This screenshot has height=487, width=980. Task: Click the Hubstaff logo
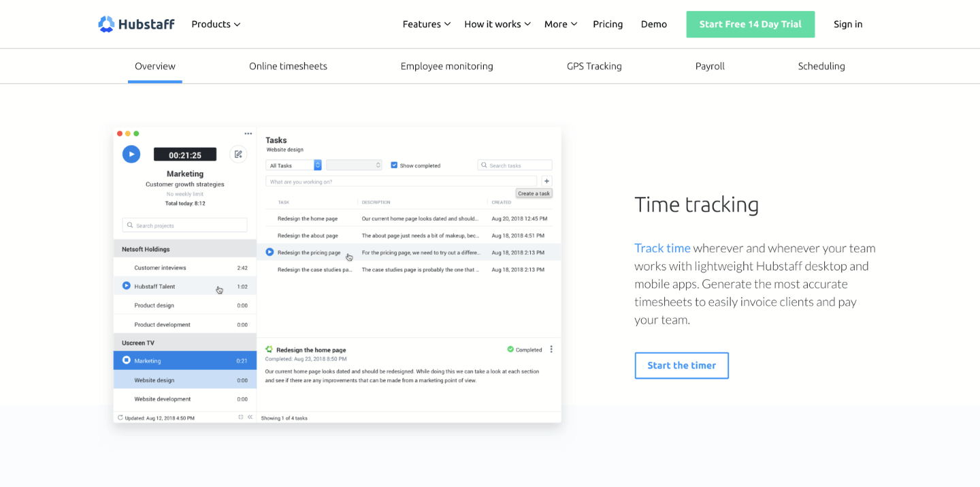pos(136,24)
